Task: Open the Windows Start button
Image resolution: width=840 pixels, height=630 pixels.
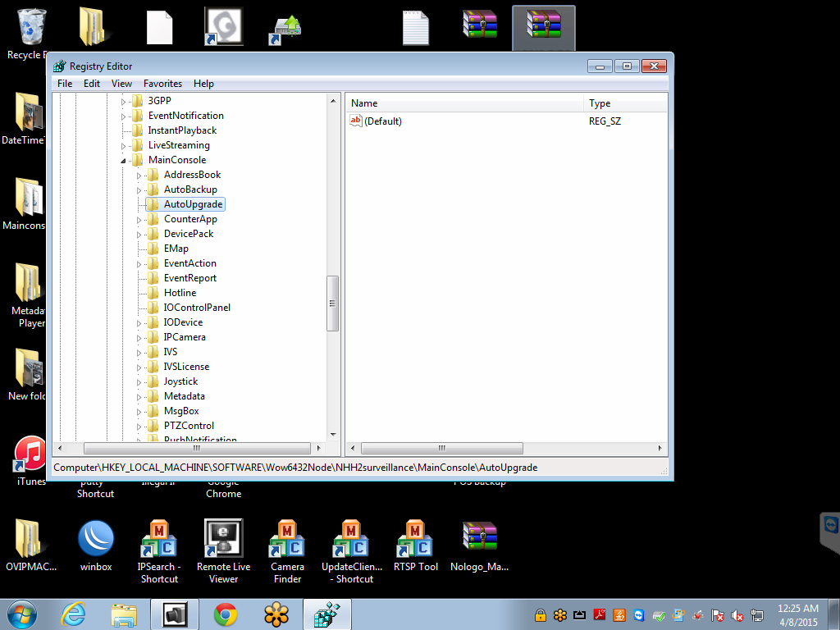Action: [22, 614]
